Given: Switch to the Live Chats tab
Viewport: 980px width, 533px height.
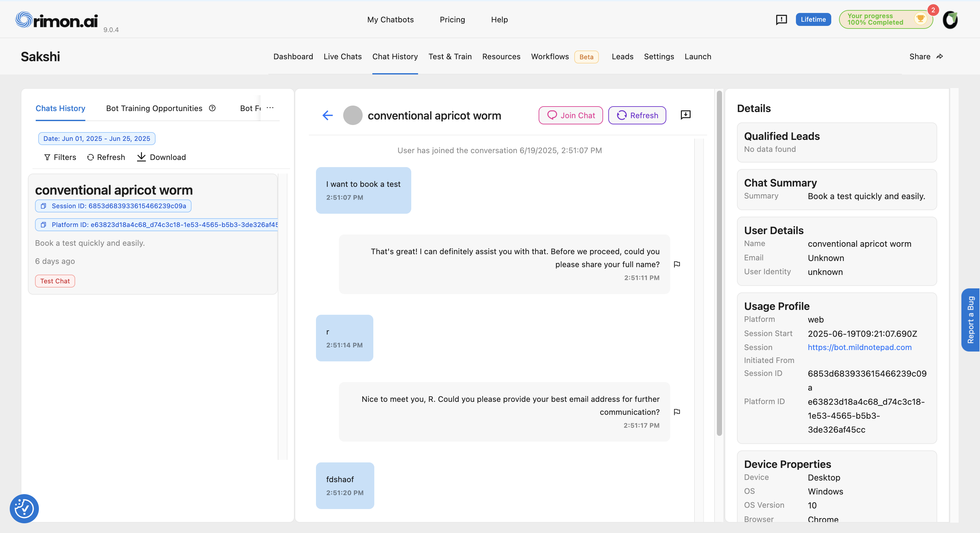Looking at the screenshot, I should (x=343, y=56).
